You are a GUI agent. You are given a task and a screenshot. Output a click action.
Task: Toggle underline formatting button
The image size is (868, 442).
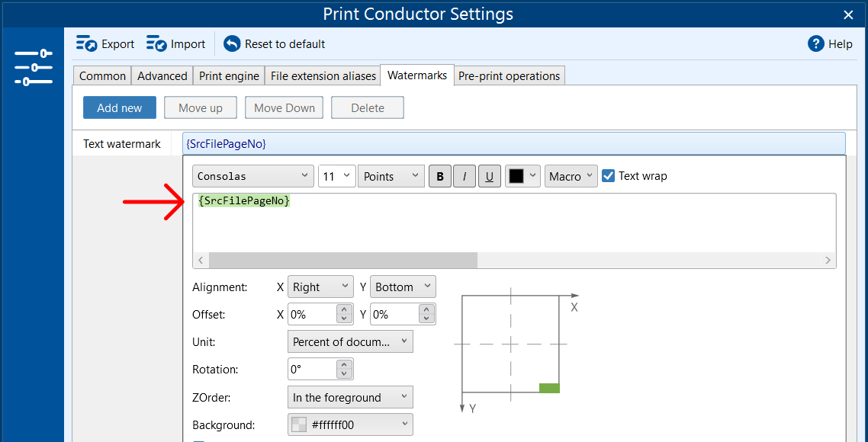point(490,177)
